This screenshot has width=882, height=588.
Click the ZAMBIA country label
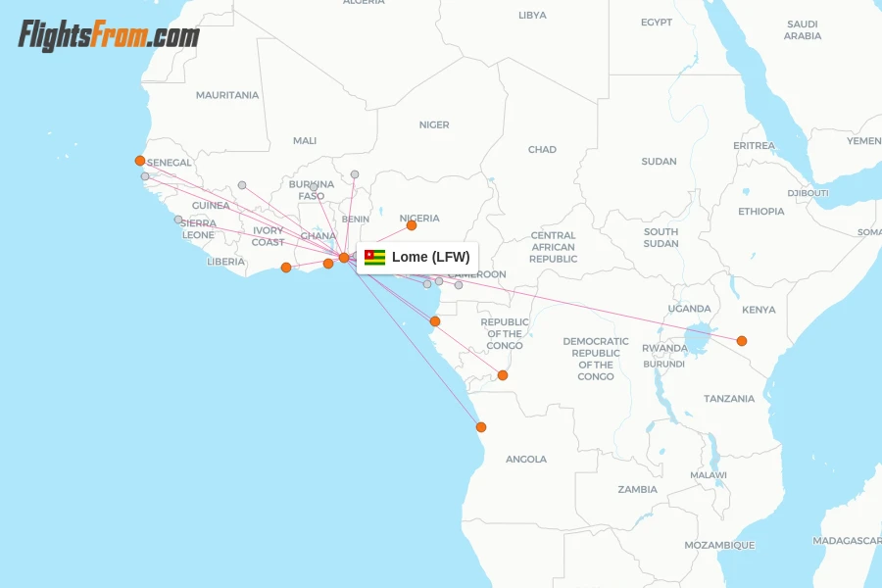click(637, 490)
